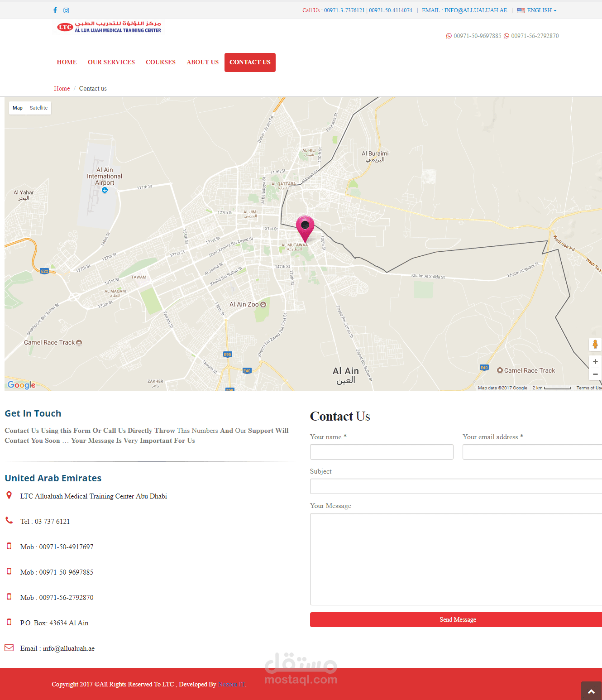This screenshot has height=700, width=602.
Task: Click Al Ain International Airport marker
Action: [x=105, y=190]
